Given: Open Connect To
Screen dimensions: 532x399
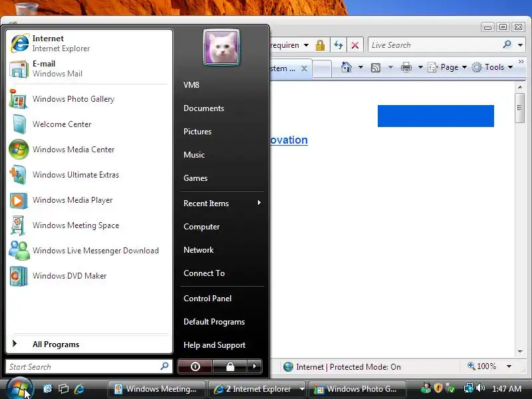Looking at the screenshot, I should click(204, 273).
